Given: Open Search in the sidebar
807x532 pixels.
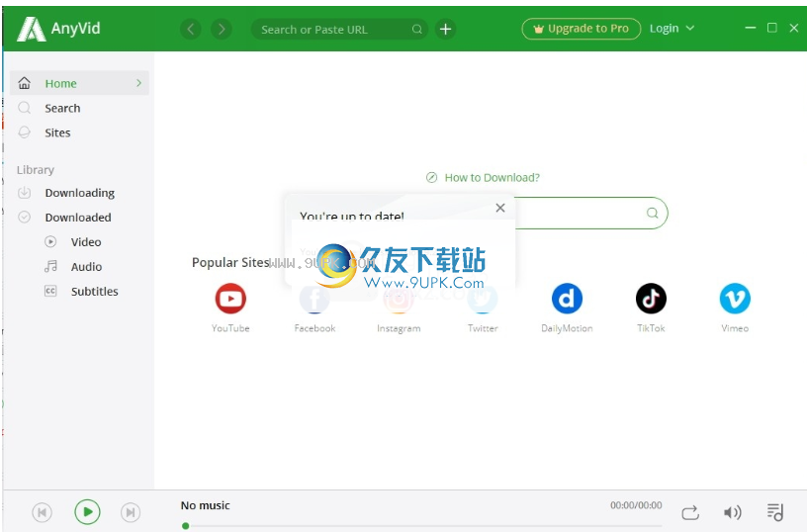Looking at the screenshot, I should coord(62,108).
